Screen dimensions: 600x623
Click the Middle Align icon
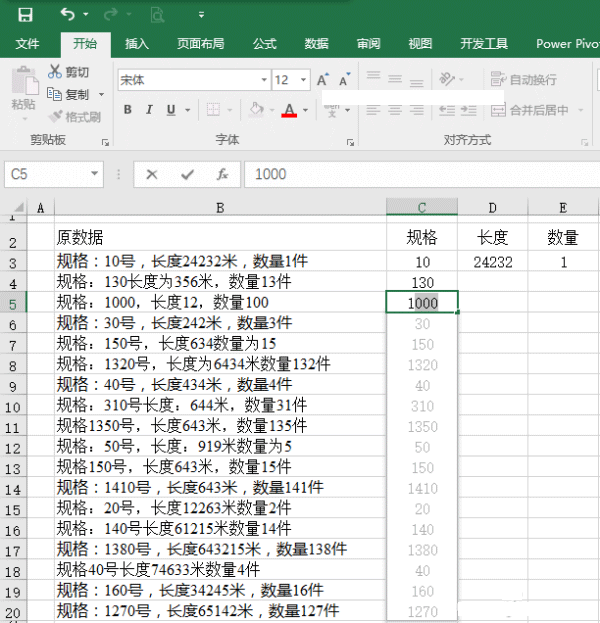pyautogui.click(x=395, y=79)
